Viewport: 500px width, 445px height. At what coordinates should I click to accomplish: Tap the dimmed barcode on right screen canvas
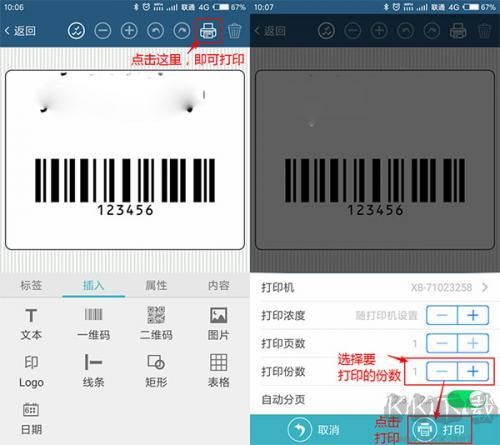[375, 180]
